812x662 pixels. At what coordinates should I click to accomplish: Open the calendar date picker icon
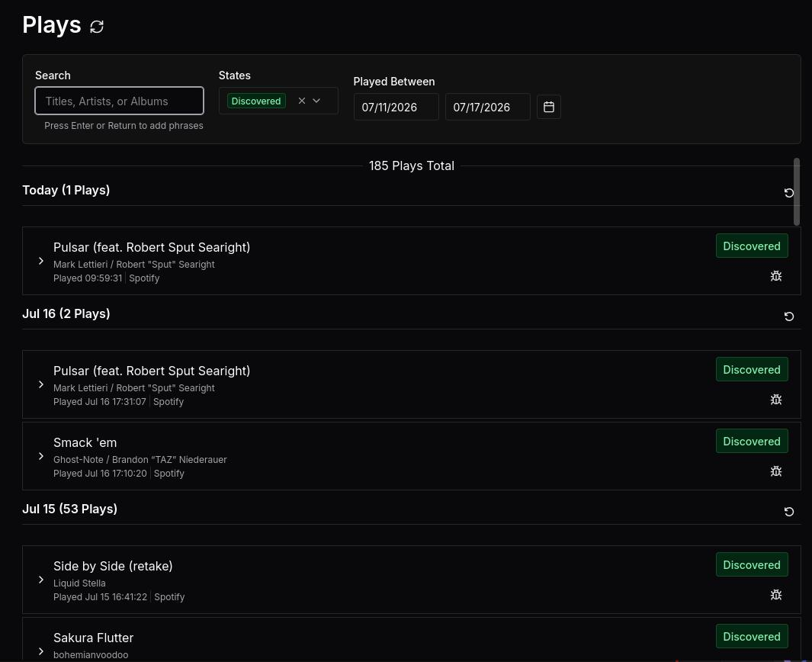[549, 107]
